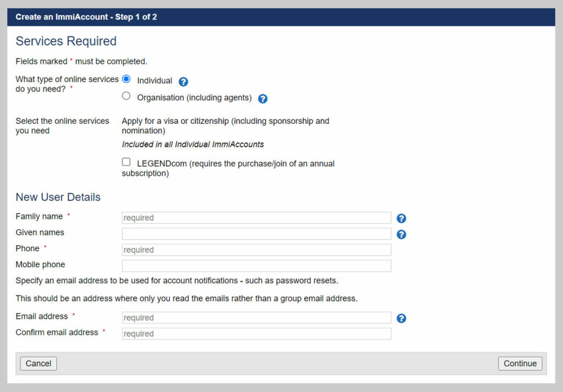Image resolution: width=563 pixels, height=392 pixels.
Task: Click help icon beside Email address field
Action: tap(401, 318)
